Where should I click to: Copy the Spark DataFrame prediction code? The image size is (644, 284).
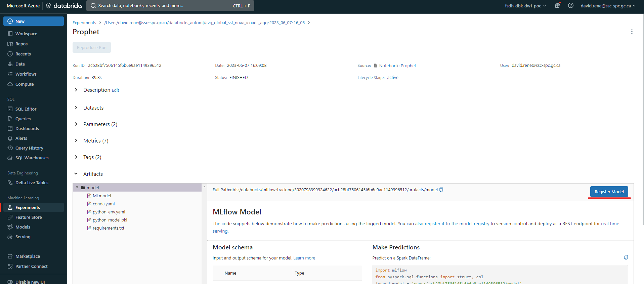(x=626, y=257)
